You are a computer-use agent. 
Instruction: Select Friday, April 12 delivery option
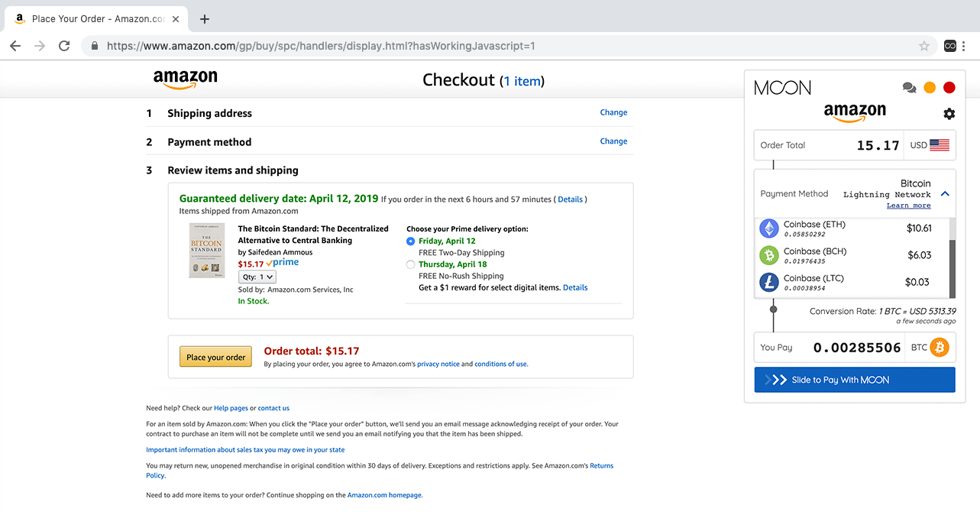(x=411, y=241)
